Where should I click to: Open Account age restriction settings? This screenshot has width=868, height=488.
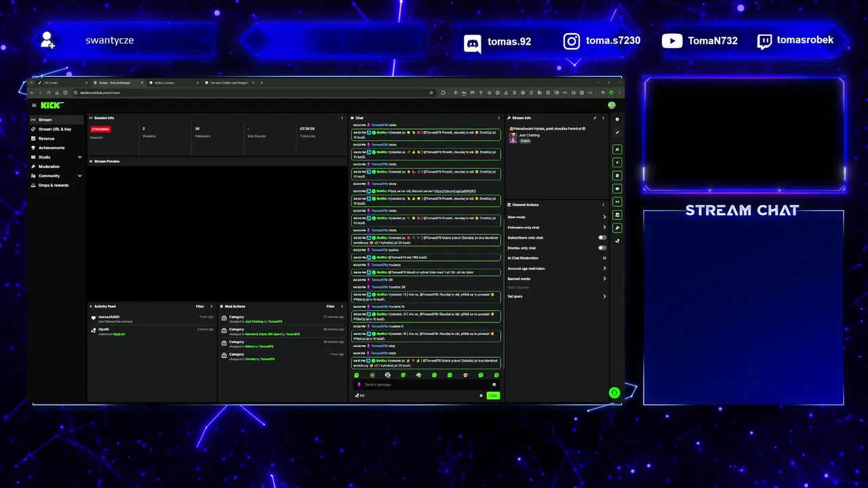point(557,268)
